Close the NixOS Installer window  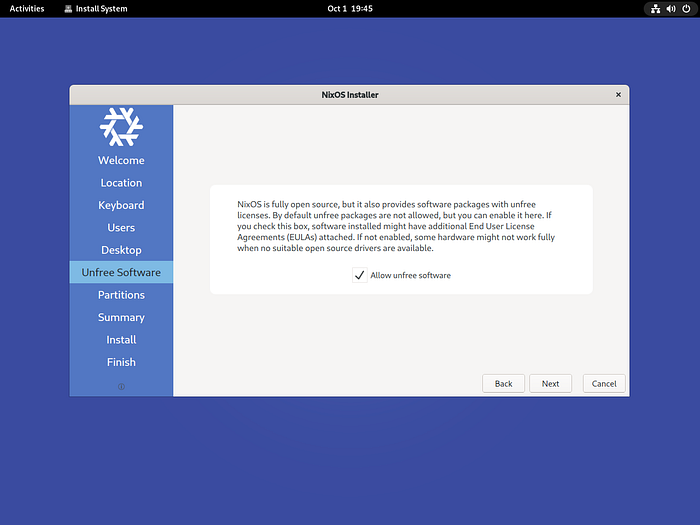point(618,95)
